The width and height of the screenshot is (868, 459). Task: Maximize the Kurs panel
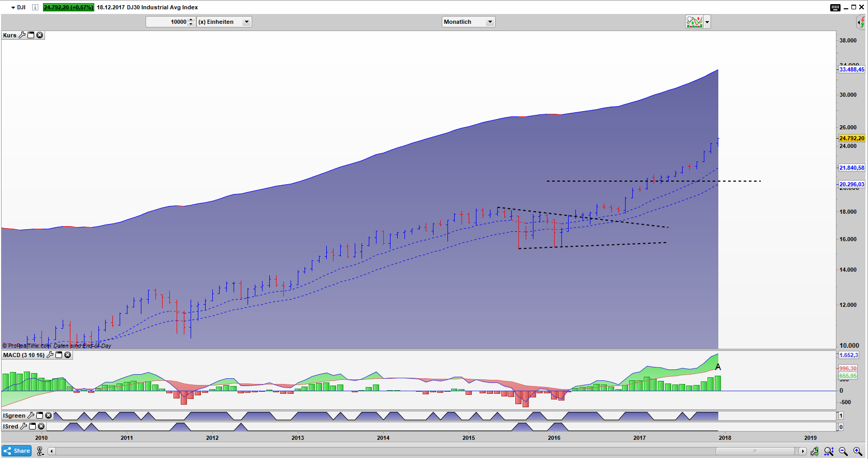click(31, 35)
